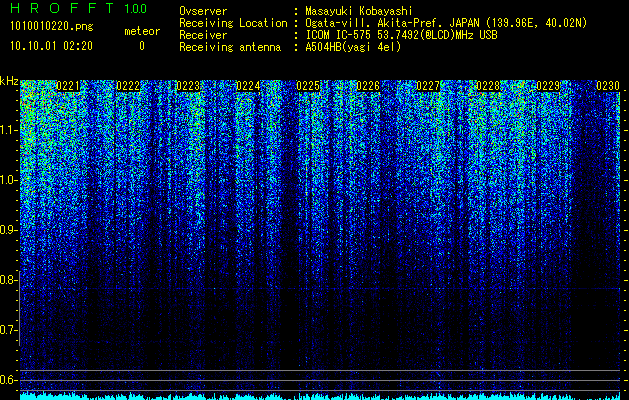Click the 0.9 frequency axis label
Viewport: 629px width, 400px height.
(x=8, y=230)
